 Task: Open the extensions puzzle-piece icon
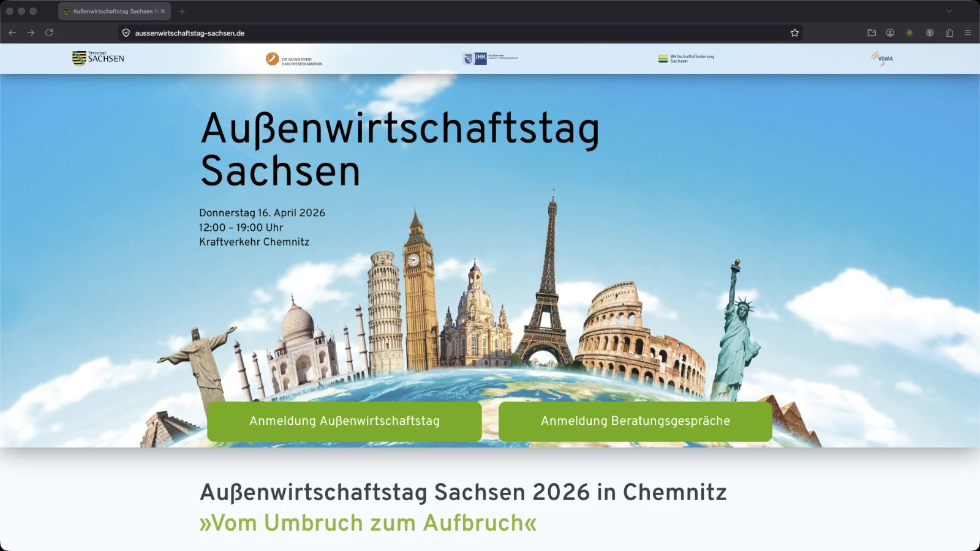[x=949, y=33]
